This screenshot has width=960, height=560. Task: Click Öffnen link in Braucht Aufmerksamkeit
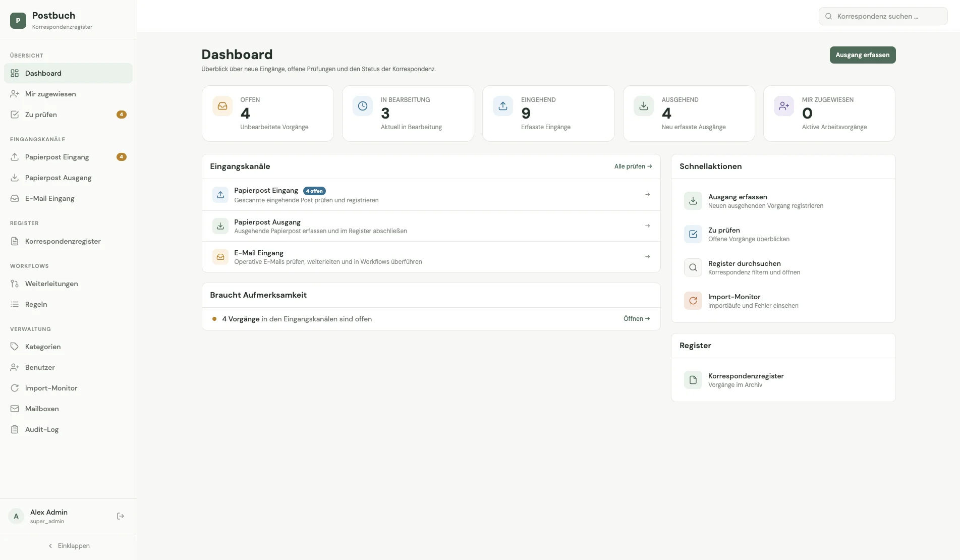click(x=637, y=319)
